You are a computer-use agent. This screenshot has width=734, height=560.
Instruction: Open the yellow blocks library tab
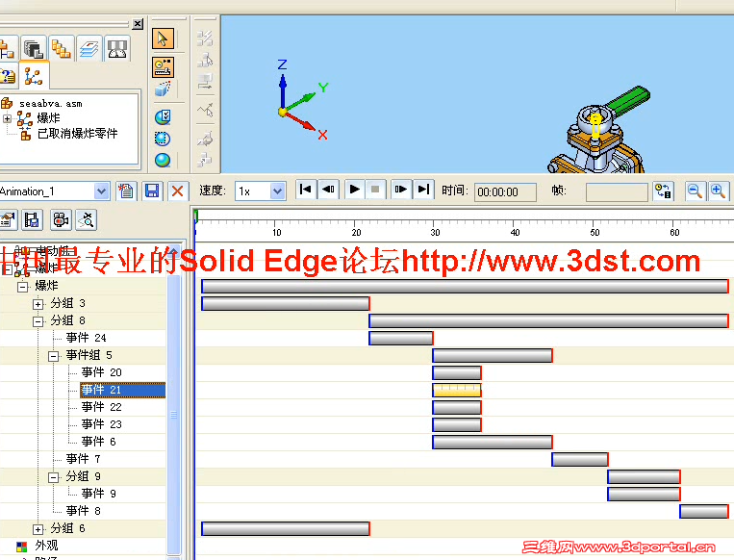click(x=62, y=48)
